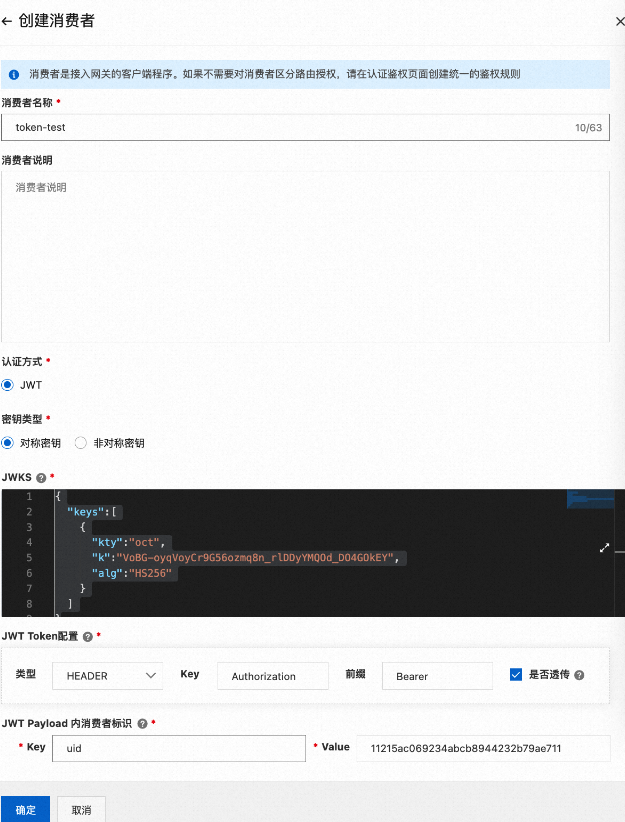Click line number 1 in the JWKS gutter
The height and width of the screenshot is (822, 625).
click(x=29, y=496)
